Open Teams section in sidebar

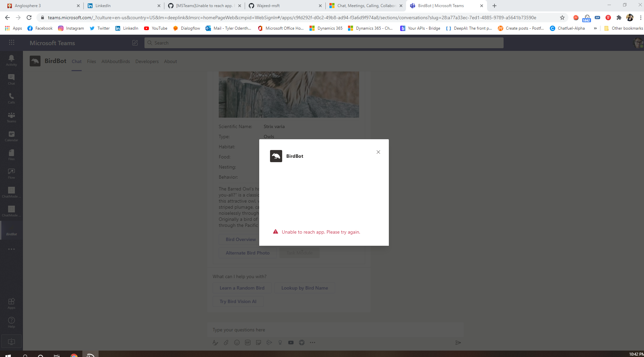click(11, 117)
